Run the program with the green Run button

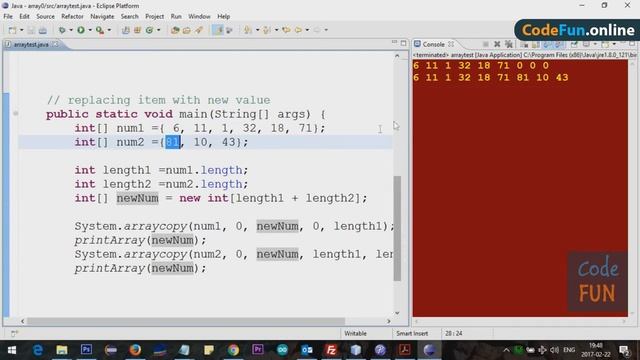(81, 30)
